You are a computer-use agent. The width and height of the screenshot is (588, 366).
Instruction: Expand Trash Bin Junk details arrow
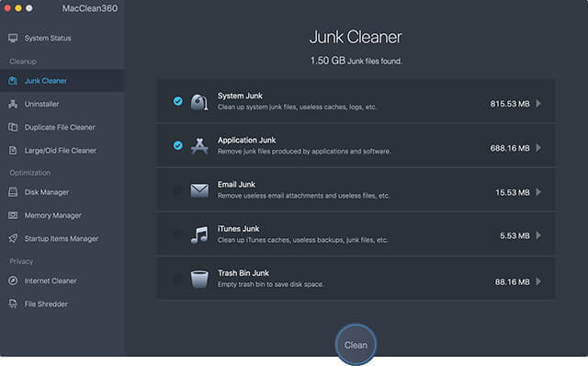[x=538, y=281]
